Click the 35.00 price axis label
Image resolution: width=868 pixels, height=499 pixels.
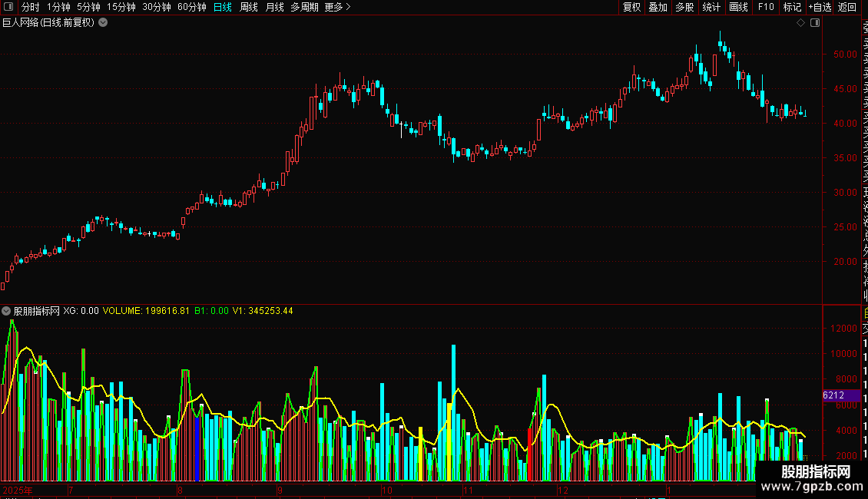845,157
